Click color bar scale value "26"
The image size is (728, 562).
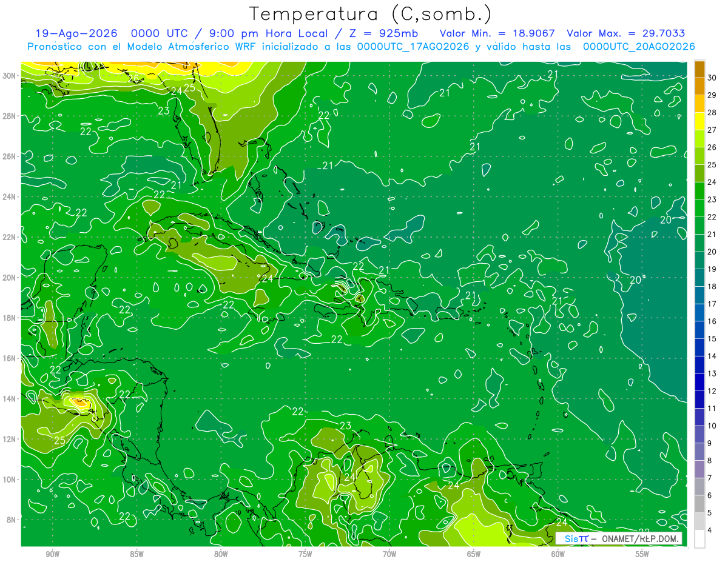[x=713, y=147]
